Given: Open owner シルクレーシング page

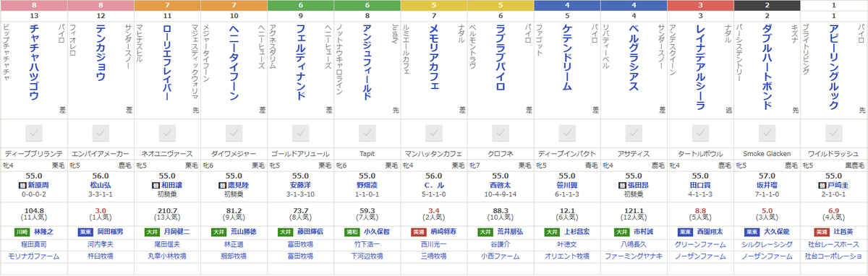Looking at the screenshot, I should (767, 244).
